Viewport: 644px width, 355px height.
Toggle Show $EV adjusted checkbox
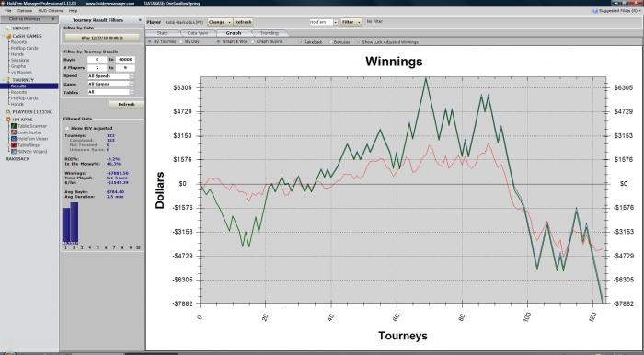67,129
